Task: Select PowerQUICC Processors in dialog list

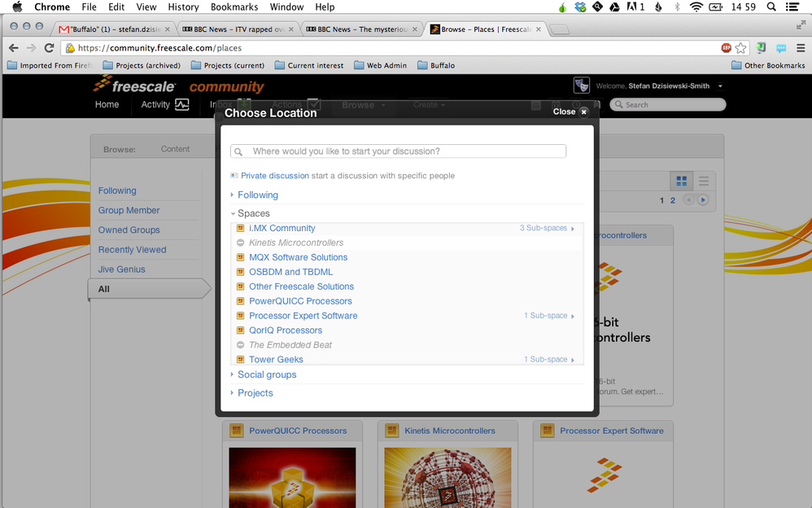Action: coord(300,301)
